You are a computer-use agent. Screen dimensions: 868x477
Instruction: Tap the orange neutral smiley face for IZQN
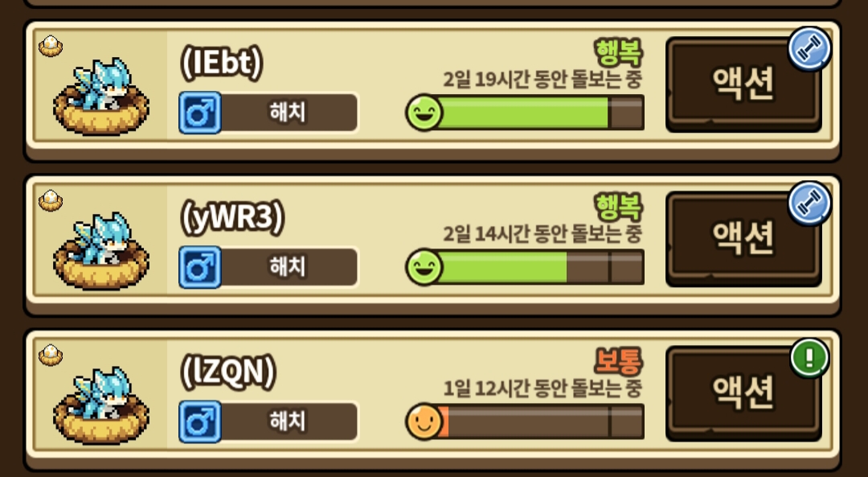click(424, 421)
